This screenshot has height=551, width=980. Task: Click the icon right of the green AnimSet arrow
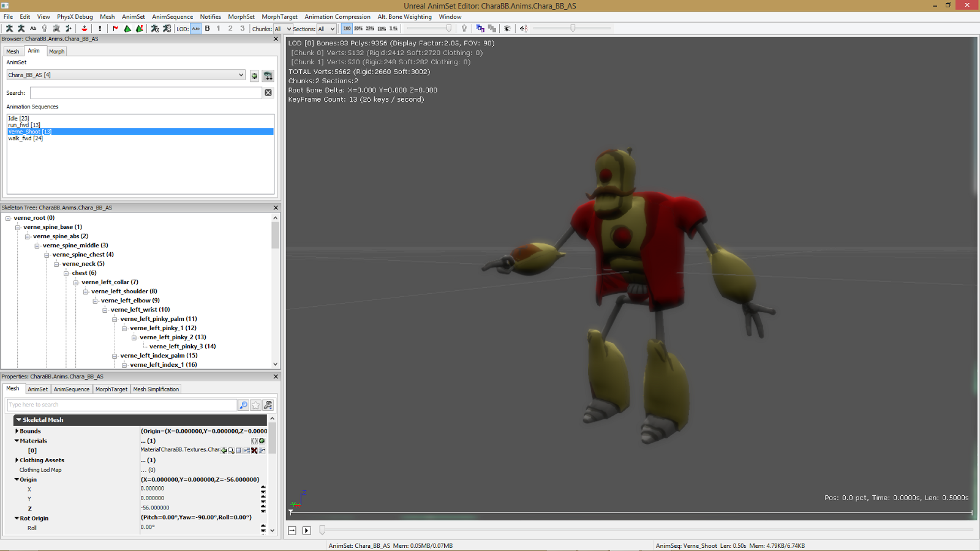tap(268, 76)
